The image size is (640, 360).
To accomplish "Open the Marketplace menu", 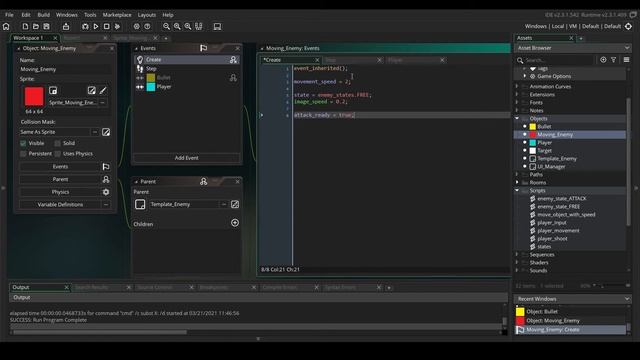I will pyautogui.click(x=117, y=15).
